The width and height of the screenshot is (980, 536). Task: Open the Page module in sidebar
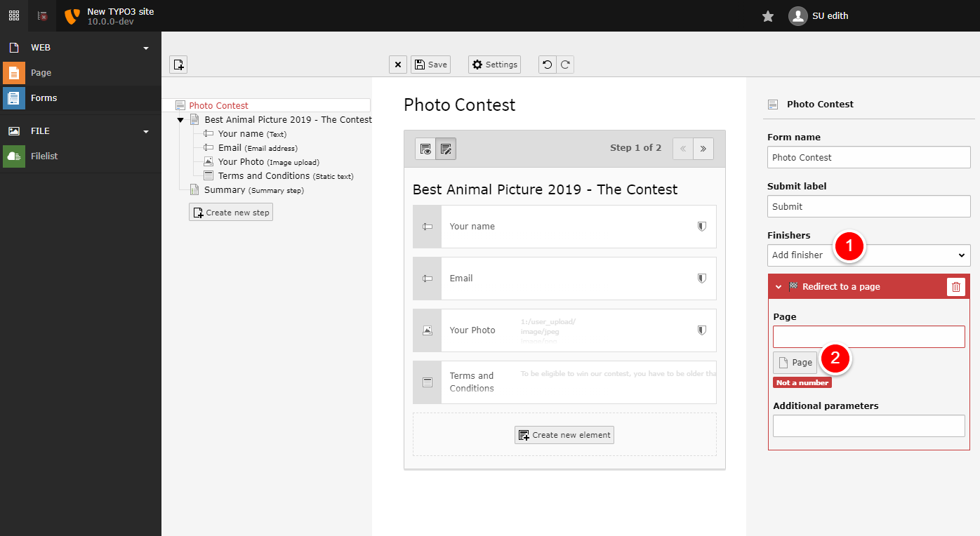pyautogui.click(x=41, y=73)
